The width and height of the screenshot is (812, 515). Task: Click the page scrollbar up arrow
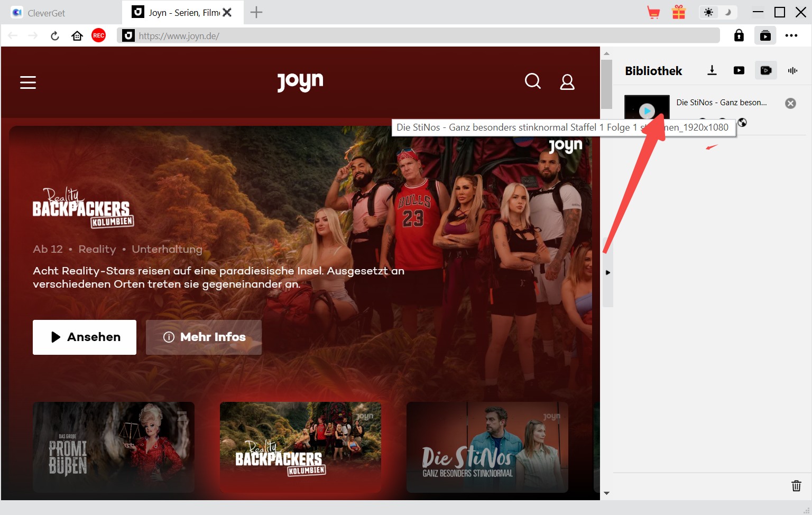tap(606, 53)
